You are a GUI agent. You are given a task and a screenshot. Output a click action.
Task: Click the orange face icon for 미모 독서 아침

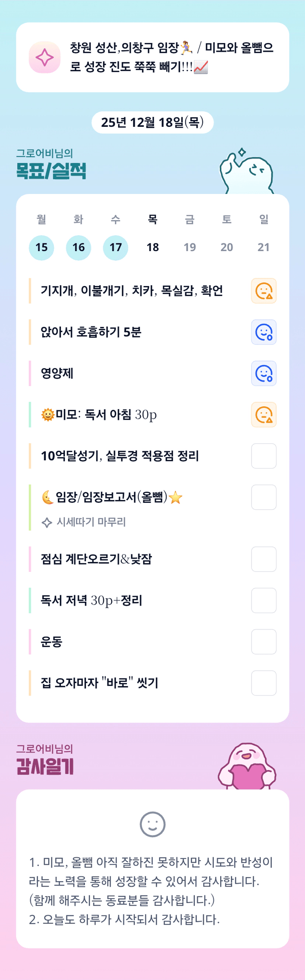coord(263,415)
